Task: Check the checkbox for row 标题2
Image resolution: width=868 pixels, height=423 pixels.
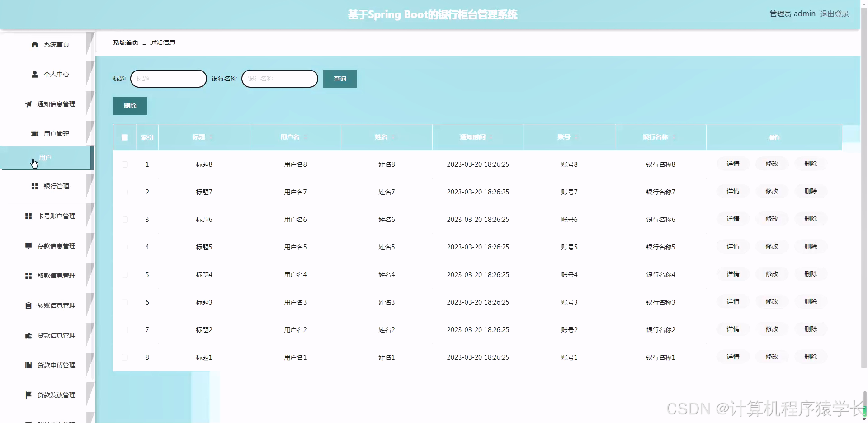Action: click(x=125, y=330)
